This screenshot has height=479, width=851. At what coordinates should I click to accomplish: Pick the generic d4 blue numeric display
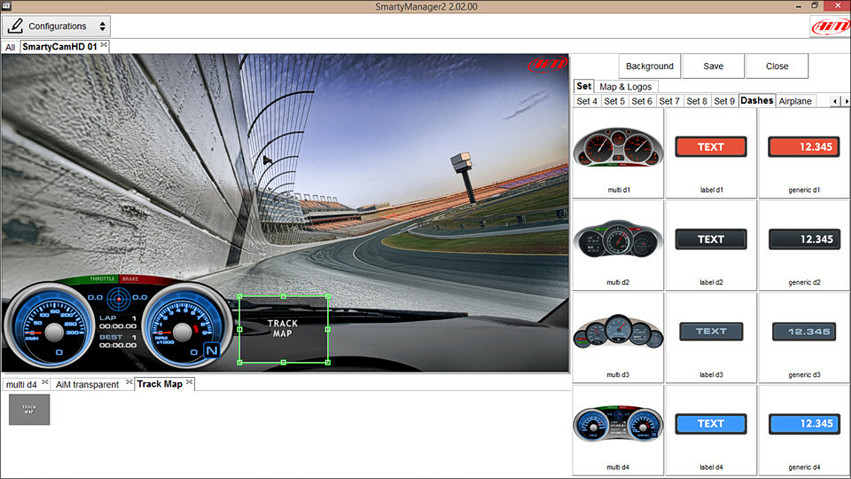pyautogui.click(x=803, y=424)
